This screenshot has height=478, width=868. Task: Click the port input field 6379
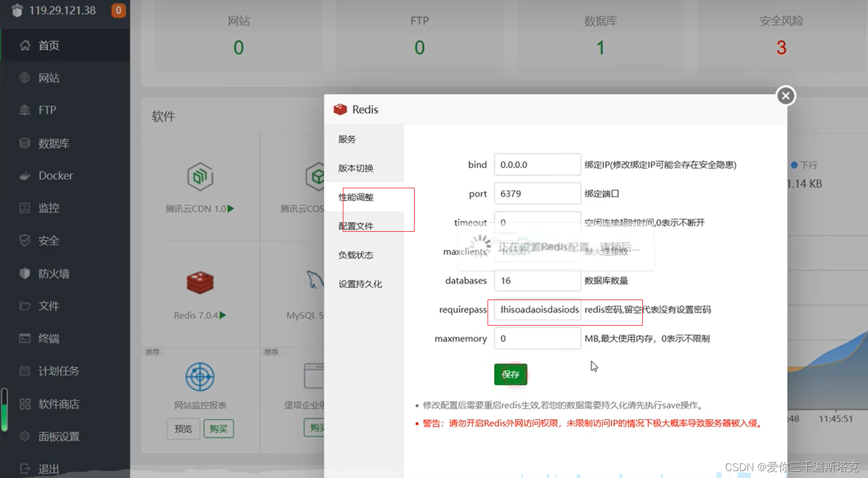[x=537, y=194]
